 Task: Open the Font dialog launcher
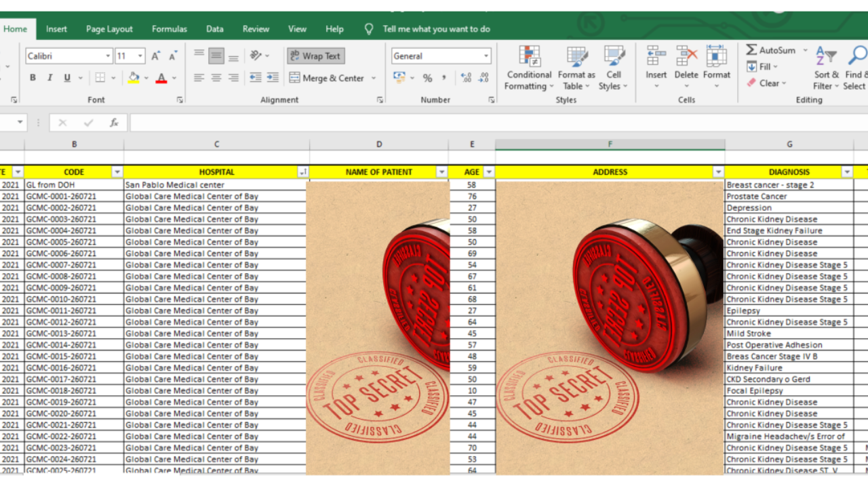click(180, 100)
